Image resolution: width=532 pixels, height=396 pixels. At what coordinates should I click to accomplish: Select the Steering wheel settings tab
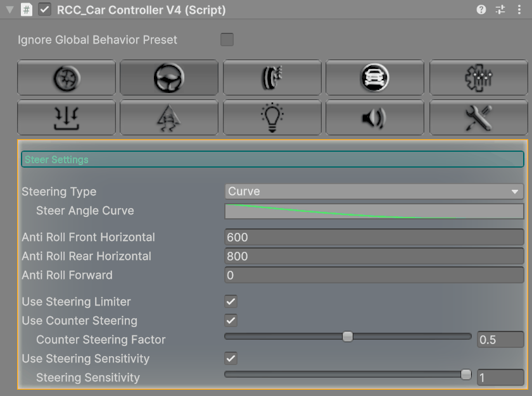(x=169, y=78)
